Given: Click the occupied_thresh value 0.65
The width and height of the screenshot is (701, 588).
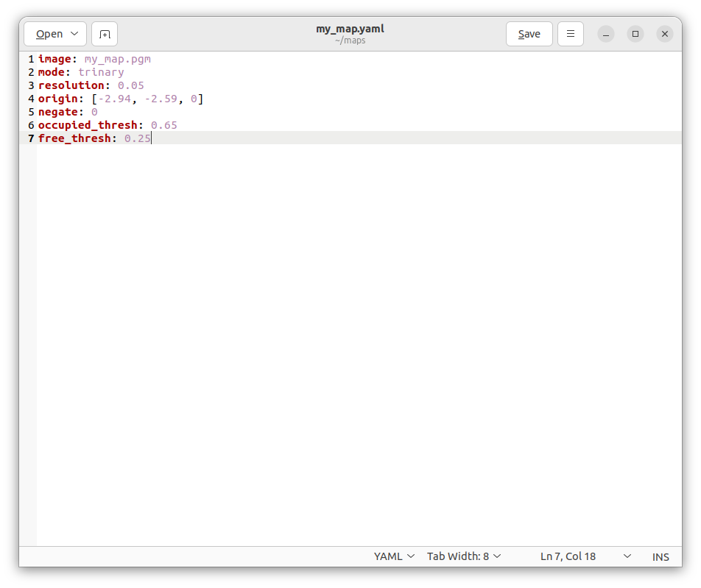Looking at the screenshot, I should pyautogui.click(x=164, y=125).
